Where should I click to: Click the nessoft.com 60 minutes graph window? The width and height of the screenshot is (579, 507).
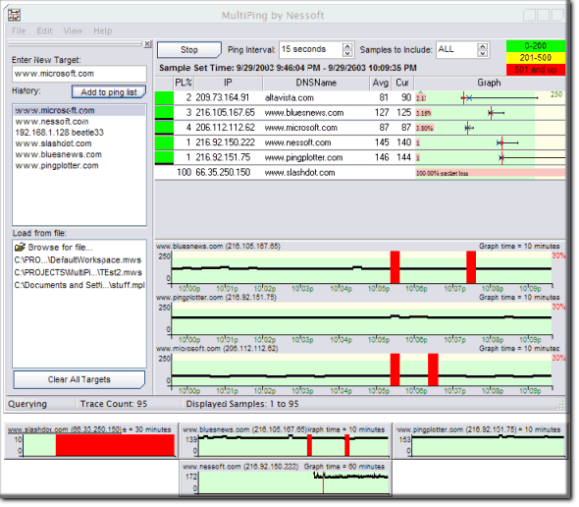pyautogui.click(x=285, y=478)
